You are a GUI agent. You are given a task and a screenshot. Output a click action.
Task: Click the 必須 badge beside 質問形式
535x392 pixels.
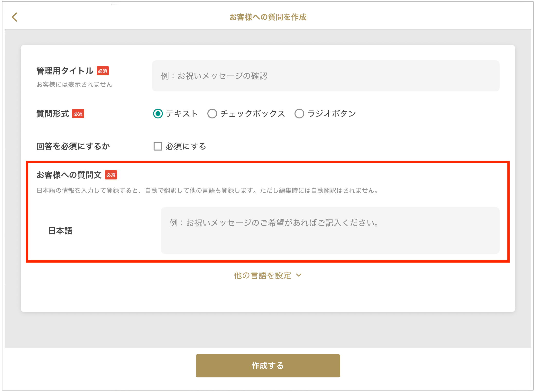click(x=78, y=114)
